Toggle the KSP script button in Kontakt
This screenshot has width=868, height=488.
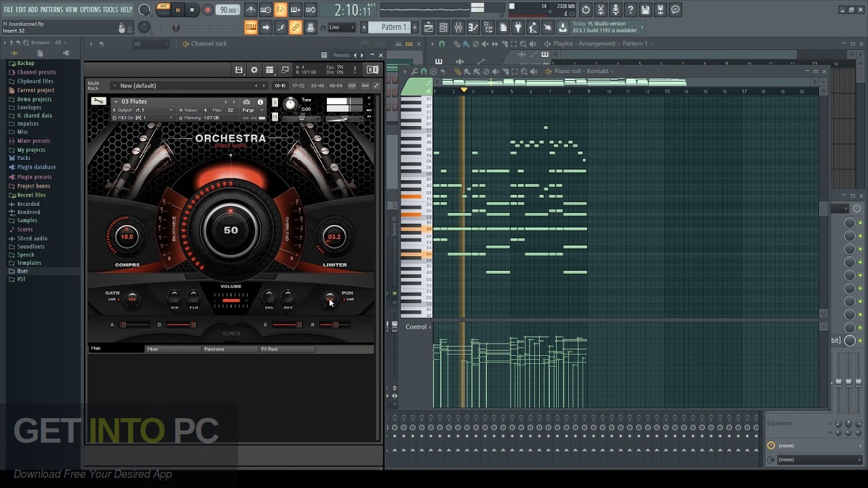click(x=352, y=85)
